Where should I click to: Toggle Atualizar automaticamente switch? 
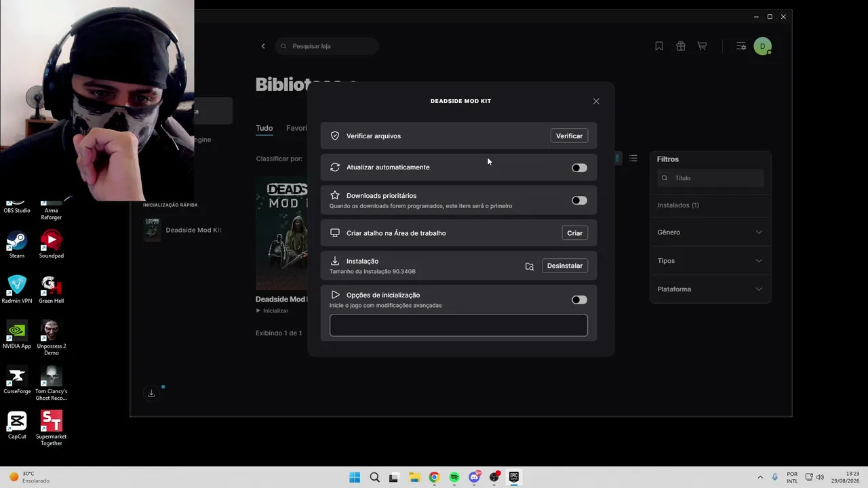[579, 168]
